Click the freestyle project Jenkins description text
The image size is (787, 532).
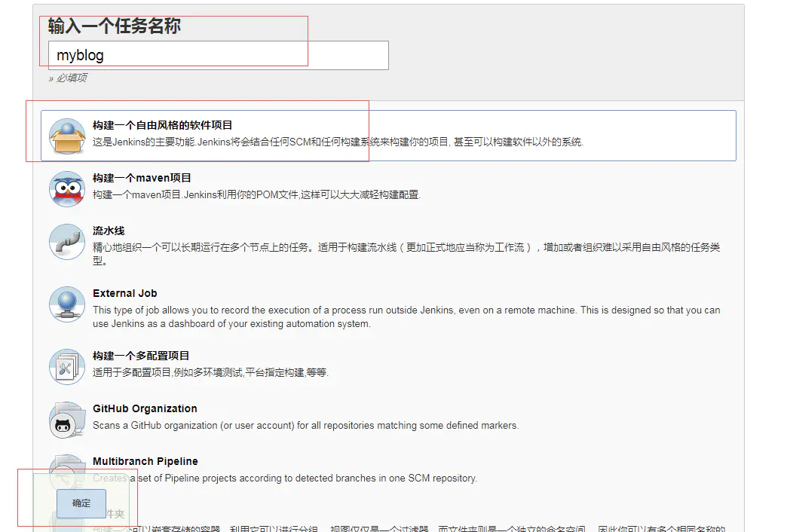[x=338, y=142]
